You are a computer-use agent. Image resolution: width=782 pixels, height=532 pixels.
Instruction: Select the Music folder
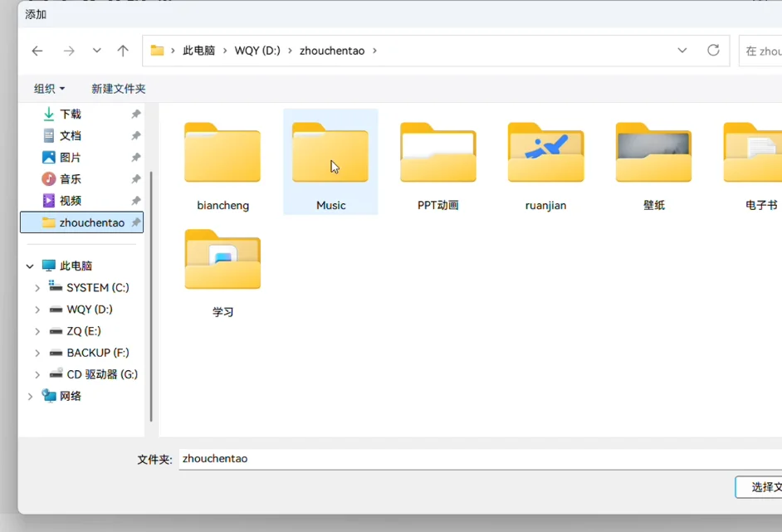[330, 162]
